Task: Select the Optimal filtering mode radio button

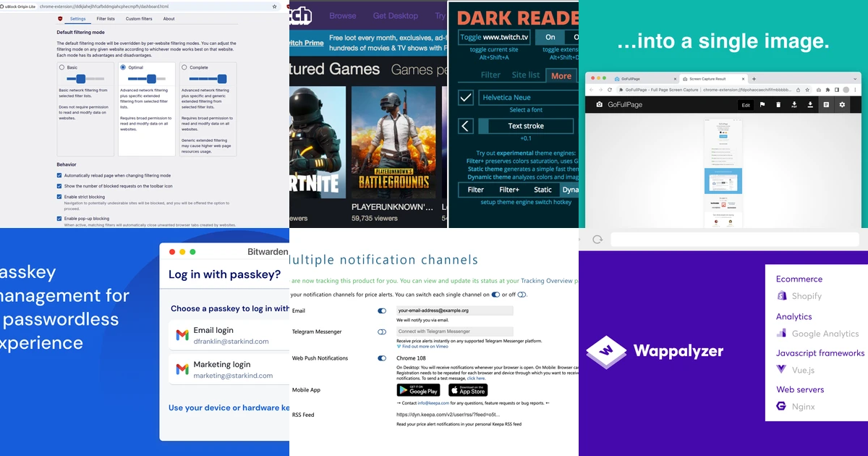Action: [123, 67]
